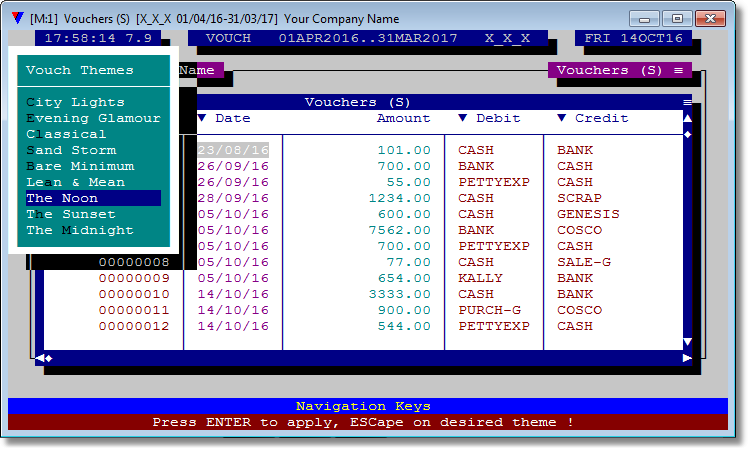The image size is (748, 450).
Task: Click the Name purple tab label
Action: click(200, 70)
